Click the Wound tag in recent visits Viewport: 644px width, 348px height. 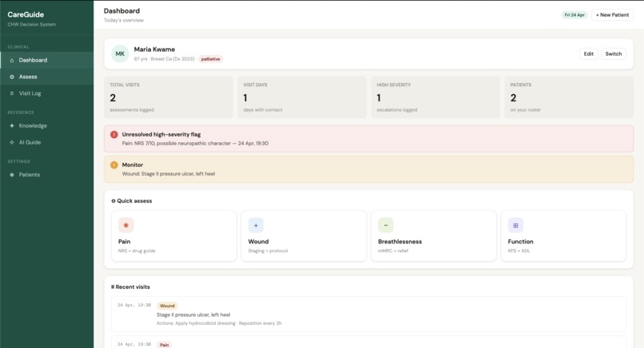point(167,306)
